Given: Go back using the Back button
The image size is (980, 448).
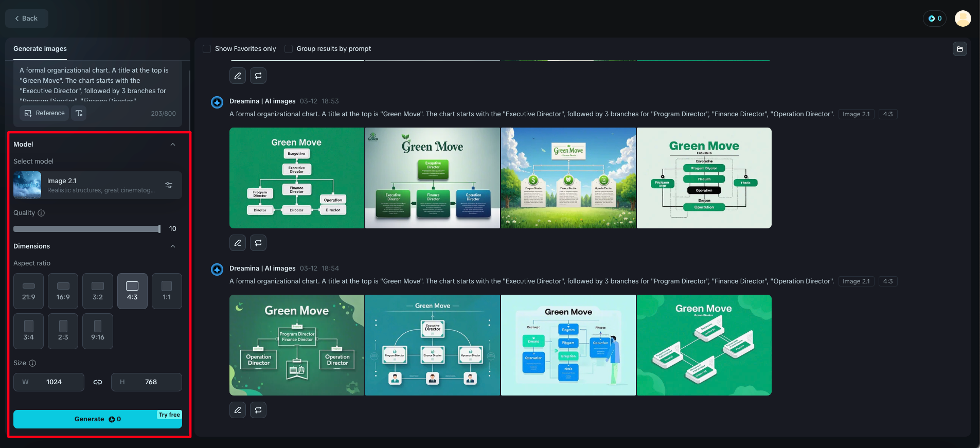Looking at the screenshot, I should point(27,19).
